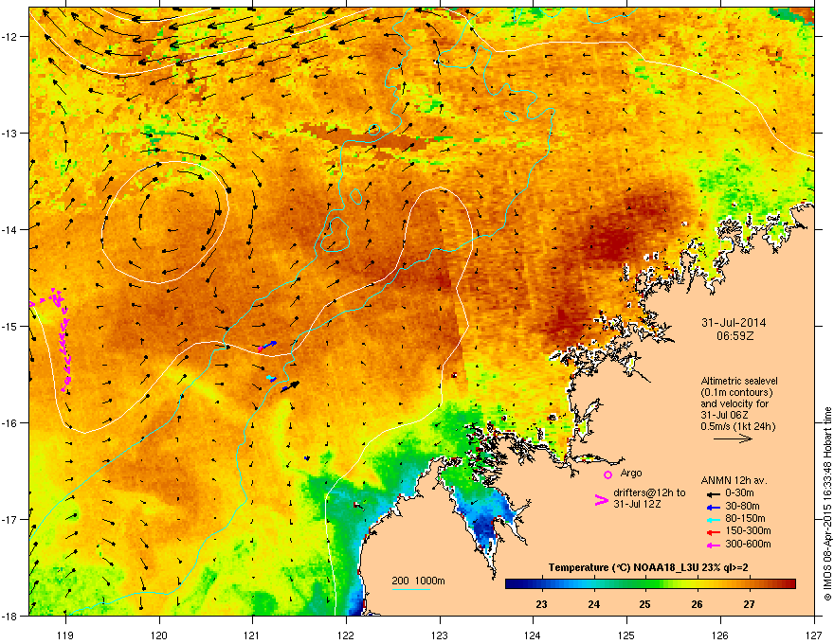
Task: Click the '150-300m' depth label
Action: pos(748,530)
